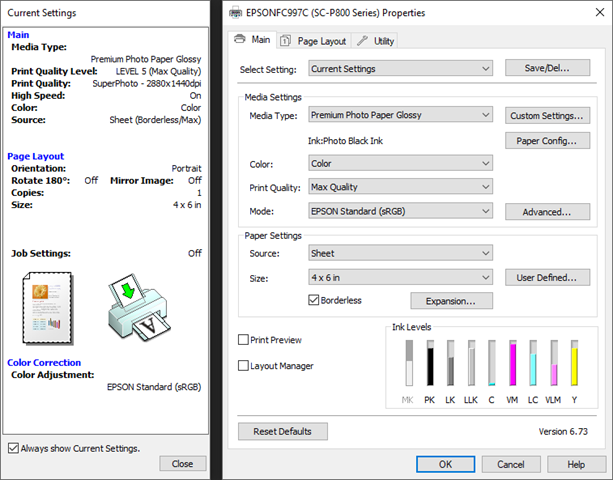This screenshot has width=613, height=480.
Task: Click the VLM vivid light magenta ink bar
Action: (x=554, y=363)
